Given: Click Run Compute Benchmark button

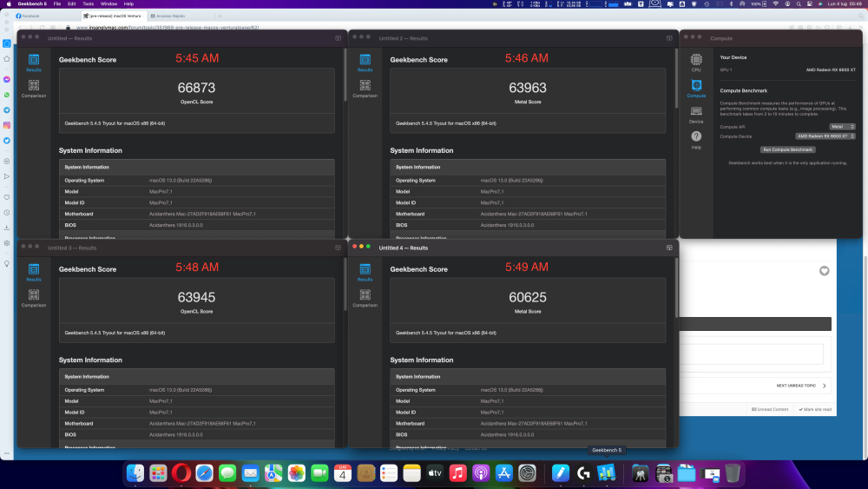Looking at the screenshot, I should point(787,149).
